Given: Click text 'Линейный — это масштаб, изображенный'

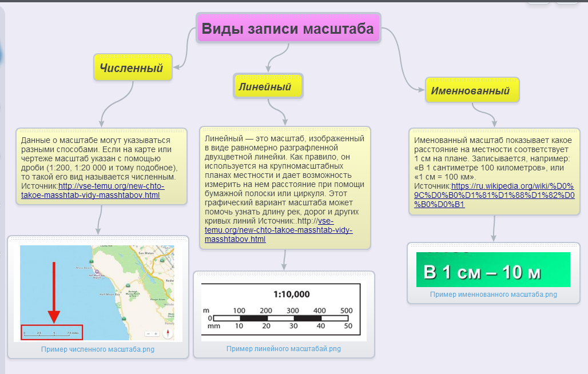Looking at the screenshot, I should click(284, 138).
